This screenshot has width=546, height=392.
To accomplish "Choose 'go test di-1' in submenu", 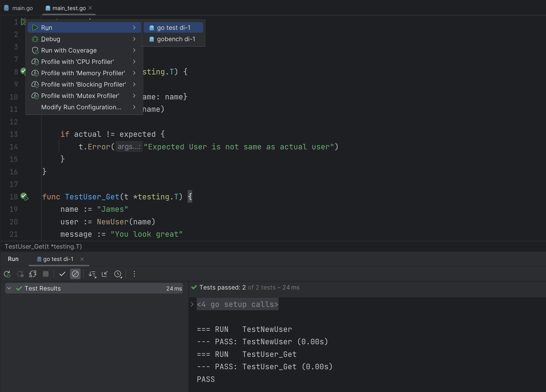I will click(173, 28).
